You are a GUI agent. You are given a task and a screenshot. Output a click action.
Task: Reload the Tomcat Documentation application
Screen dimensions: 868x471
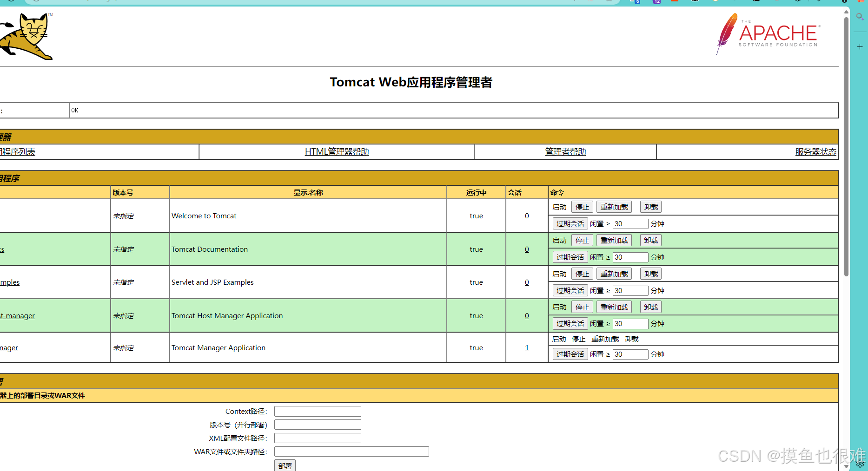(614, 241)
